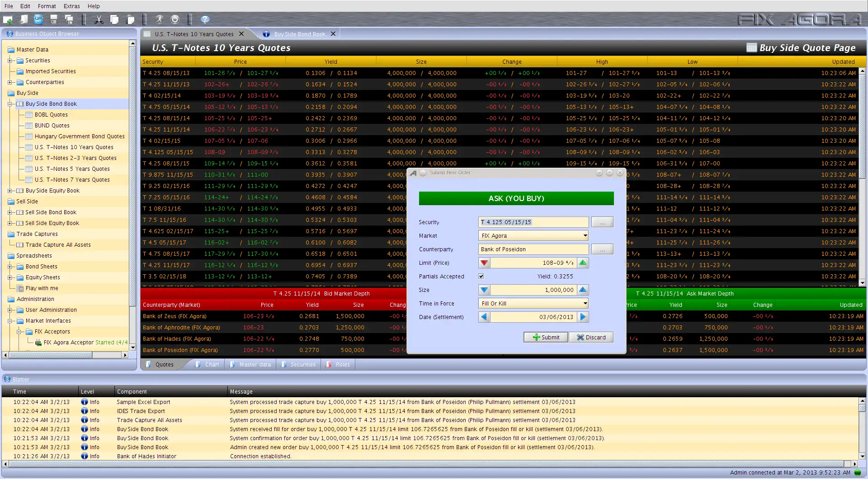Open the Extras menu

72,6
